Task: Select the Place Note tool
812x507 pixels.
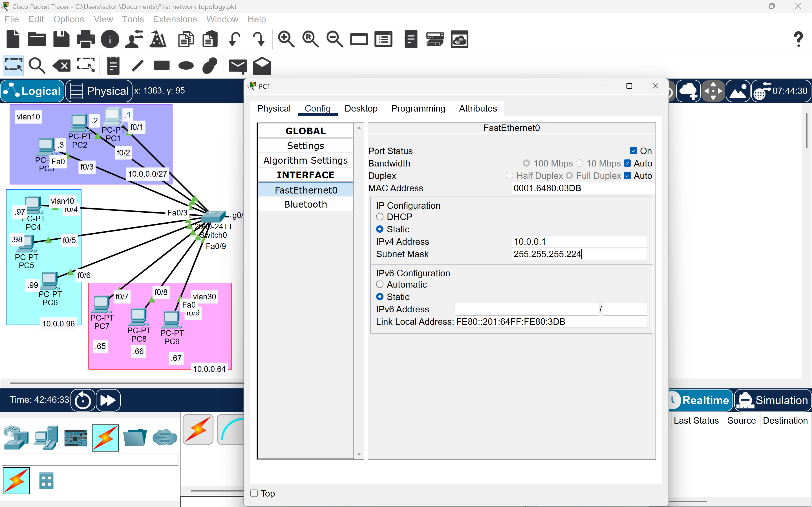Action: pyautogui.click(x=113, y=65)
